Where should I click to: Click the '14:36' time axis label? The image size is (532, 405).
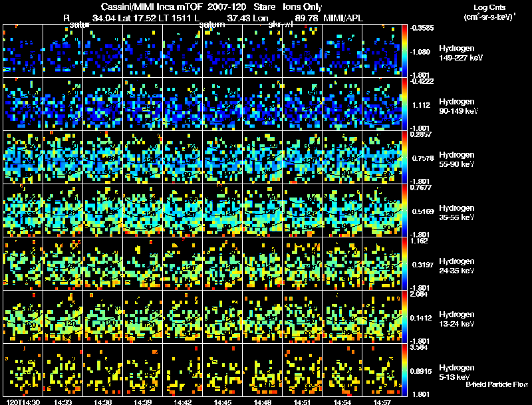[103, 402]
